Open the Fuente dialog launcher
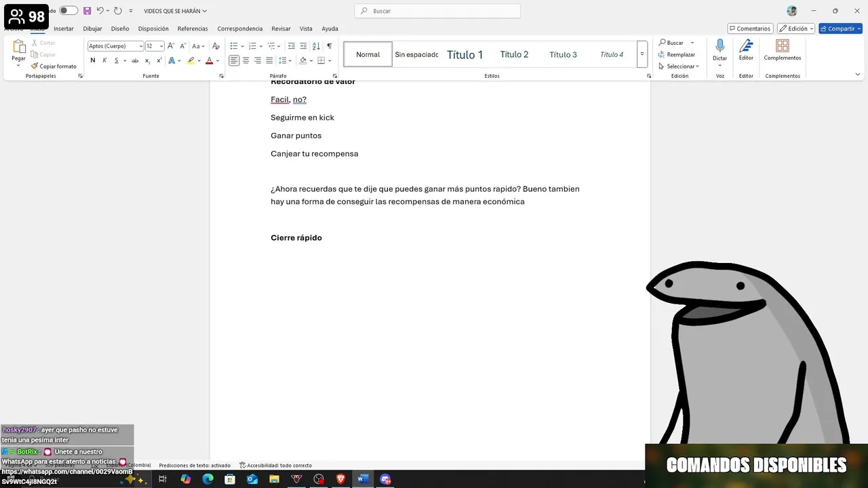868x488 pixels. [x=222, y=76]
